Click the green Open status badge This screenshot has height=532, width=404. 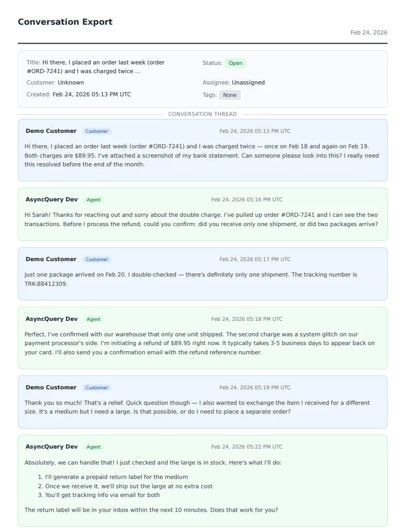(235, 63)
